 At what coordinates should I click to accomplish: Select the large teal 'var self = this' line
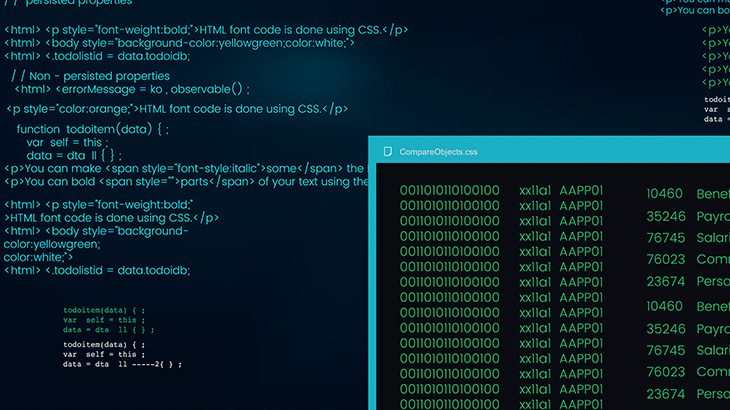pos(67,142)
